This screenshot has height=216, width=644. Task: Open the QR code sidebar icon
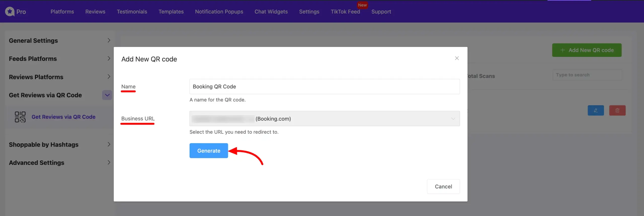click(20, 117)
